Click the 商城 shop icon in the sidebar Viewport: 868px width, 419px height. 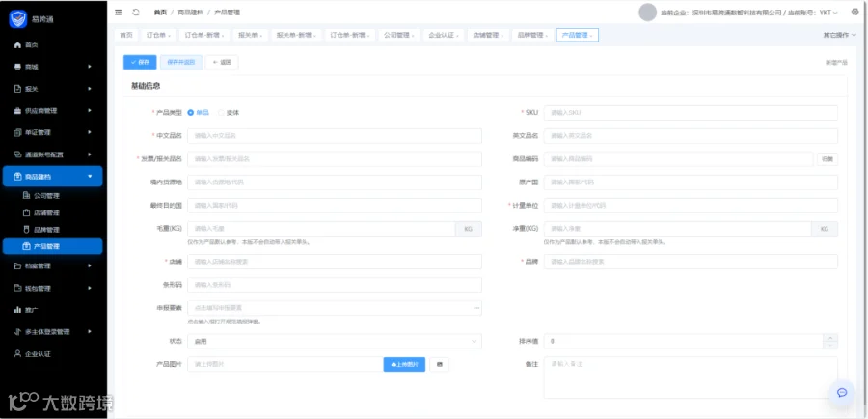17,67
